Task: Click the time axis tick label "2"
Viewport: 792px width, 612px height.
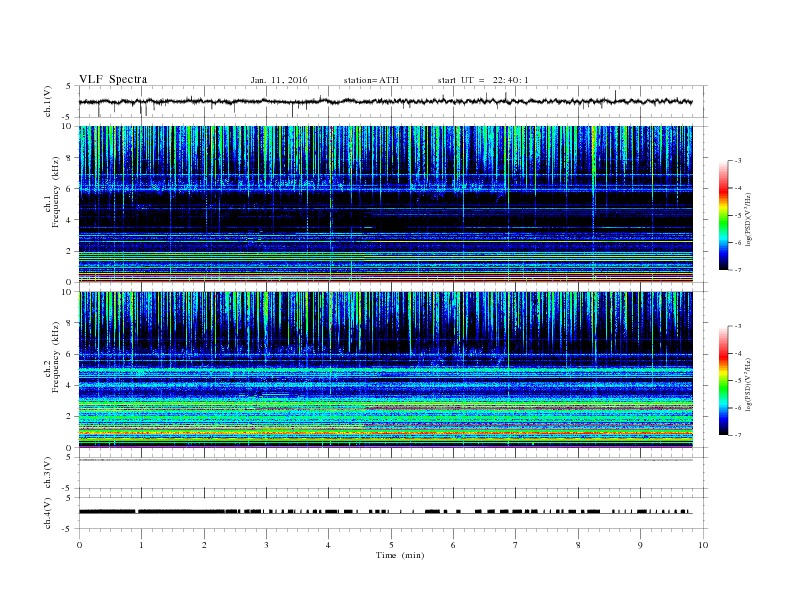Action: (x=204, y=545)
